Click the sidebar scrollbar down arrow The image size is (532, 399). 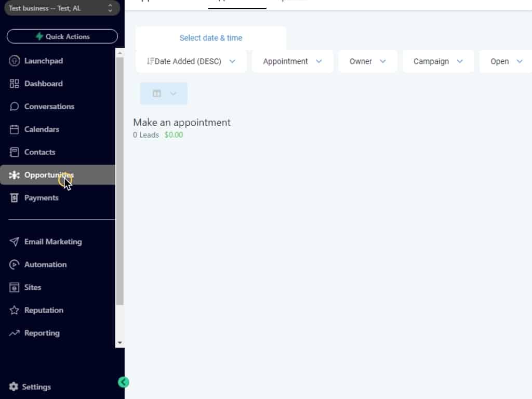tap(120, 343)
